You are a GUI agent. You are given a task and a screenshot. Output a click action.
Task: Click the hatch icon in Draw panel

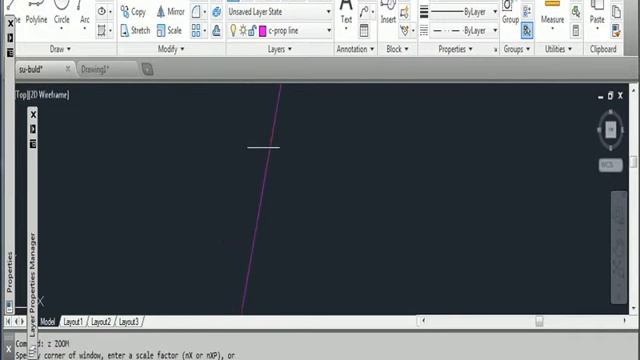(x=101, y=31)
